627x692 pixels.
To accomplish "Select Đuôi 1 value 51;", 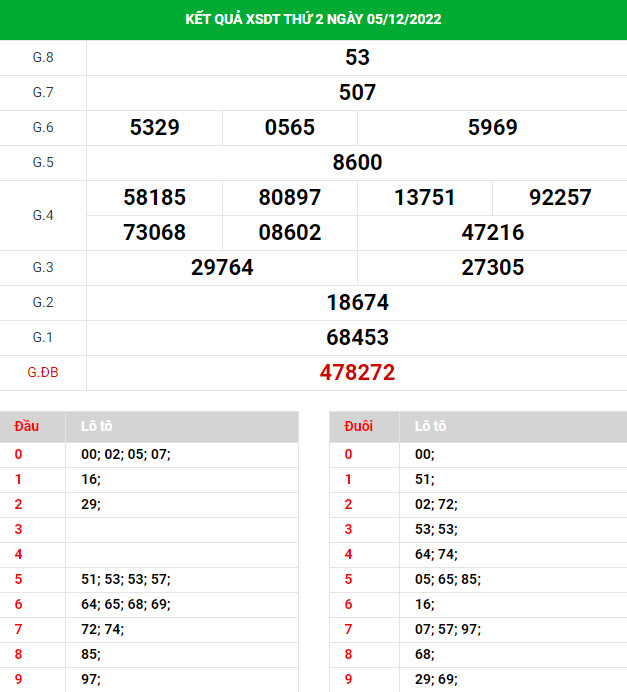I will click(424, 480).
